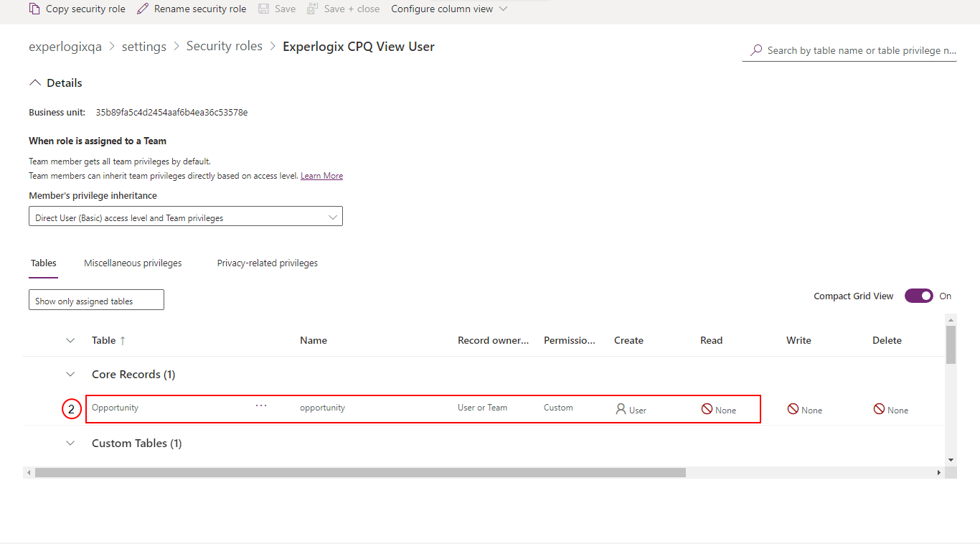
Task: Open the Configure column view dropdown
Action: 449,9
